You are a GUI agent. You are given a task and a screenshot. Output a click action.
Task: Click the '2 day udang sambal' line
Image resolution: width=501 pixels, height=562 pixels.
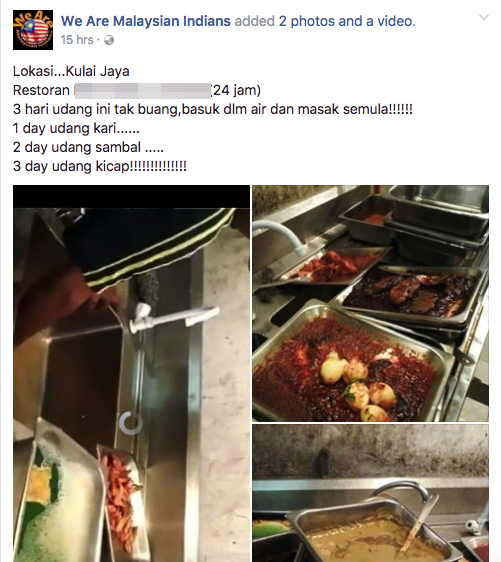(x=88, y=147)
